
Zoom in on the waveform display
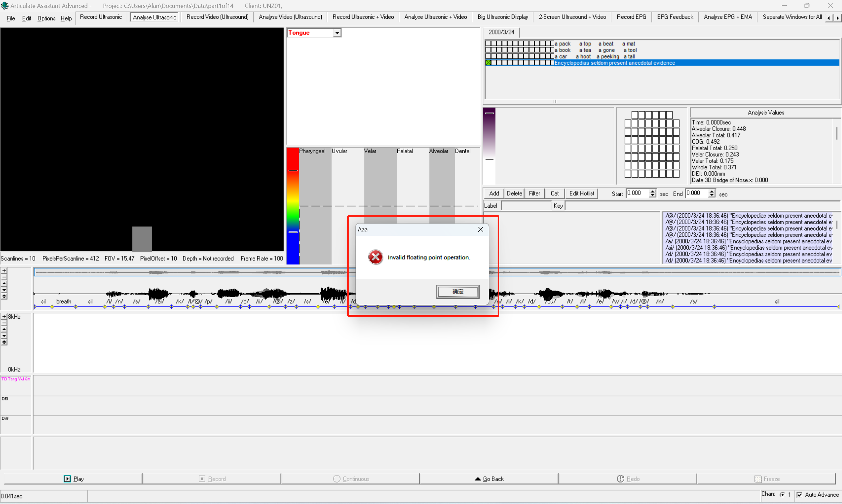tap(4, 271)
